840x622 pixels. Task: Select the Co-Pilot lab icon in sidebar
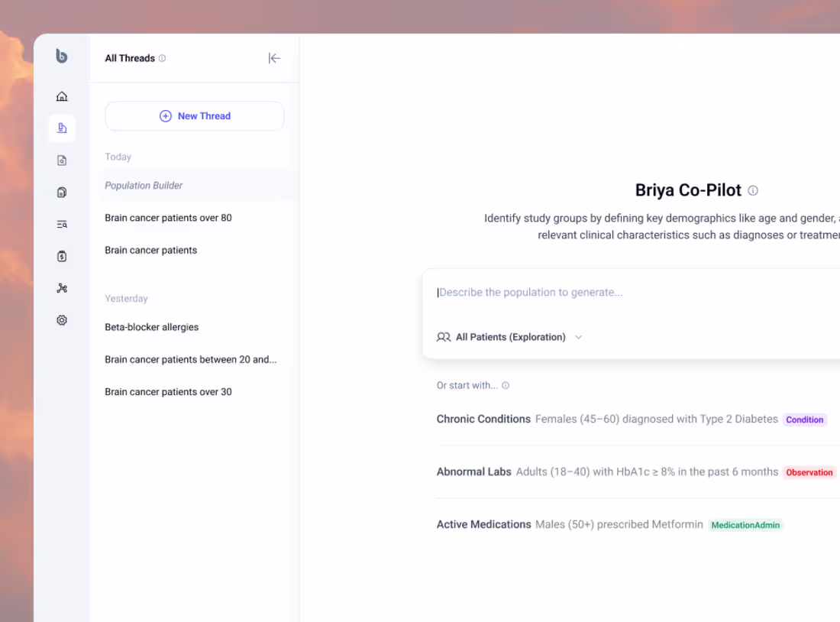click(61, 128)
